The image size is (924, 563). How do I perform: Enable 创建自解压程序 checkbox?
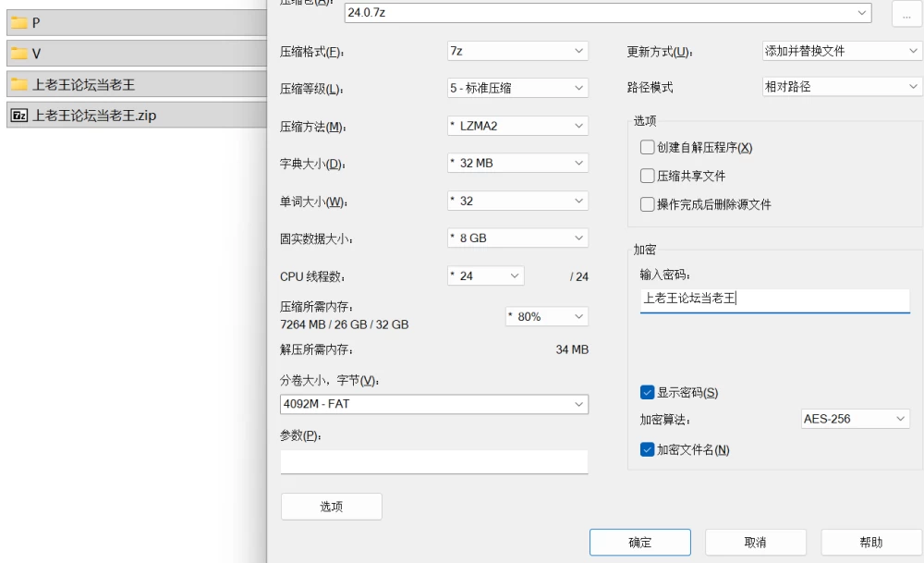tap(647, 147)
